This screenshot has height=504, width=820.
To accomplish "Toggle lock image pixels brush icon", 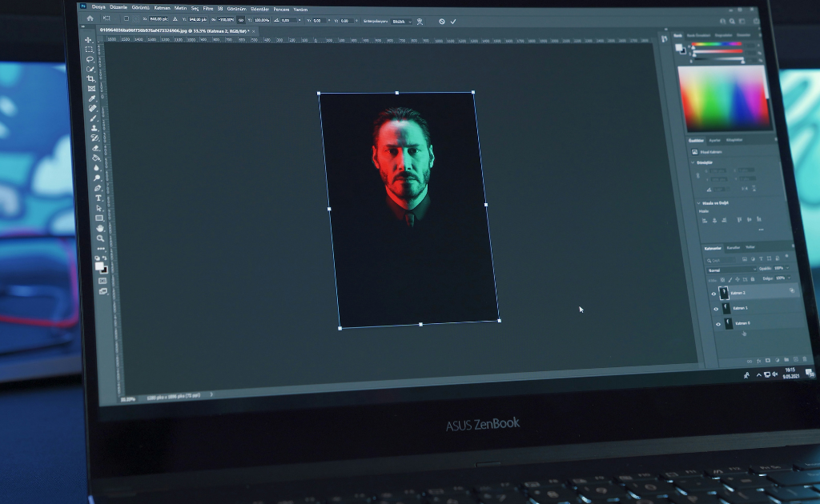I will click(730, 280).
